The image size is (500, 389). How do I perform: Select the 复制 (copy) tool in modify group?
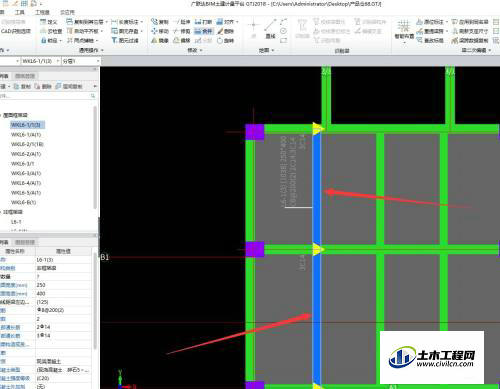(x=160, y=22)
